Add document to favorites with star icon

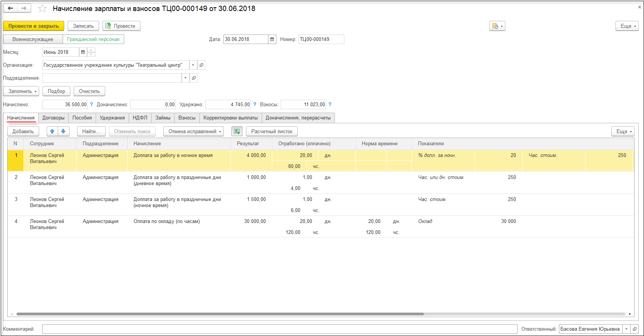[42, 8]
